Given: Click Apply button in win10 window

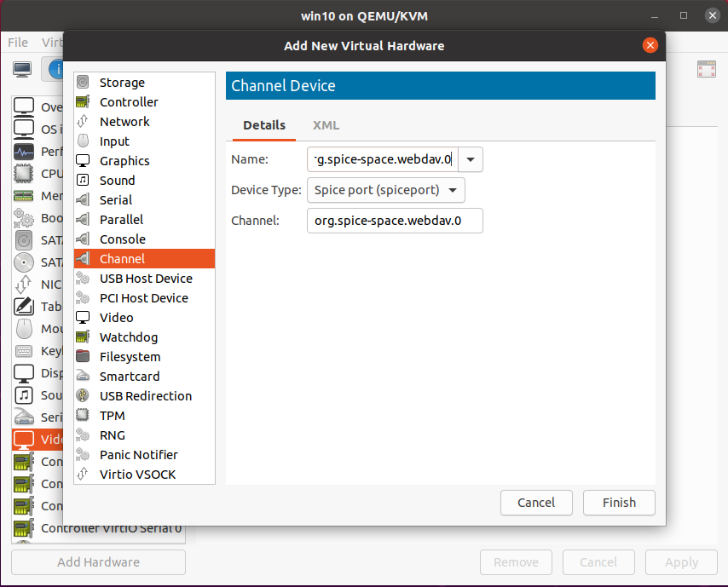Looking at the screenshot, I should point(681,562).
